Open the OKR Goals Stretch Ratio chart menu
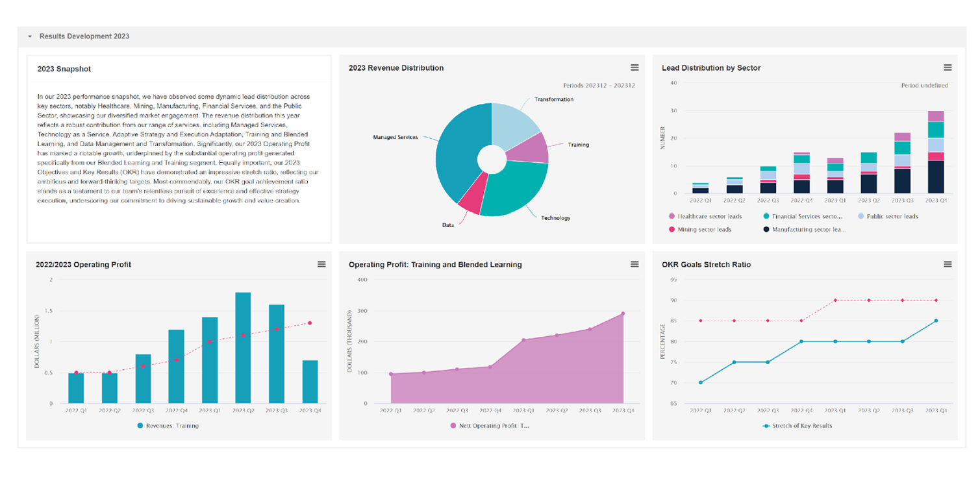The height and width of the screenshot is (477, 980). click(948, 264)
